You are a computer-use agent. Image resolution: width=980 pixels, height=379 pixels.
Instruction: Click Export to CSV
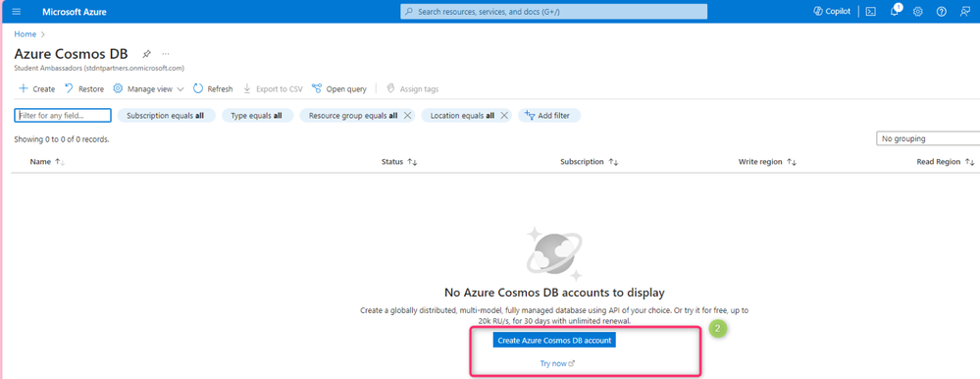click(x=273, y=88)
